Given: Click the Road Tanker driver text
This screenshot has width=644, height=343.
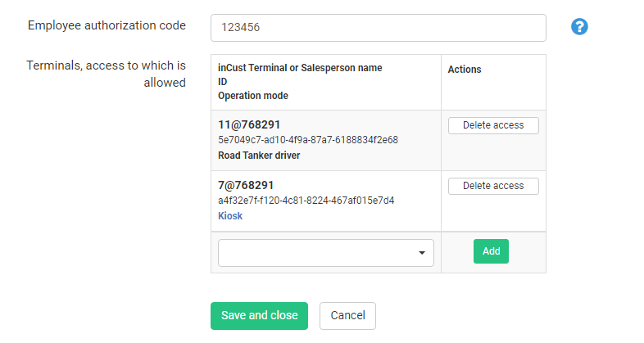Looking at the screenshot, I should coord(259,156).
